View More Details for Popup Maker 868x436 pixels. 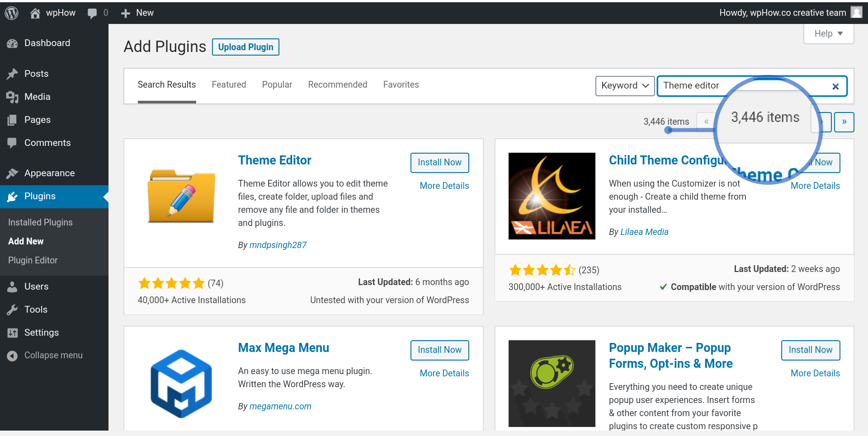(815, 373)
